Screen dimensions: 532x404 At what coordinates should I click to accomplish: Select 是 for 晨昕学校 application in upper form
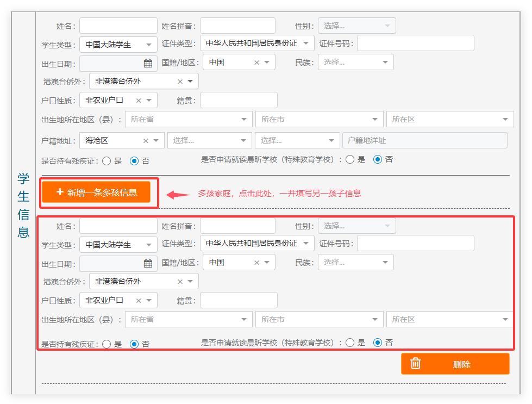point(350,159)
